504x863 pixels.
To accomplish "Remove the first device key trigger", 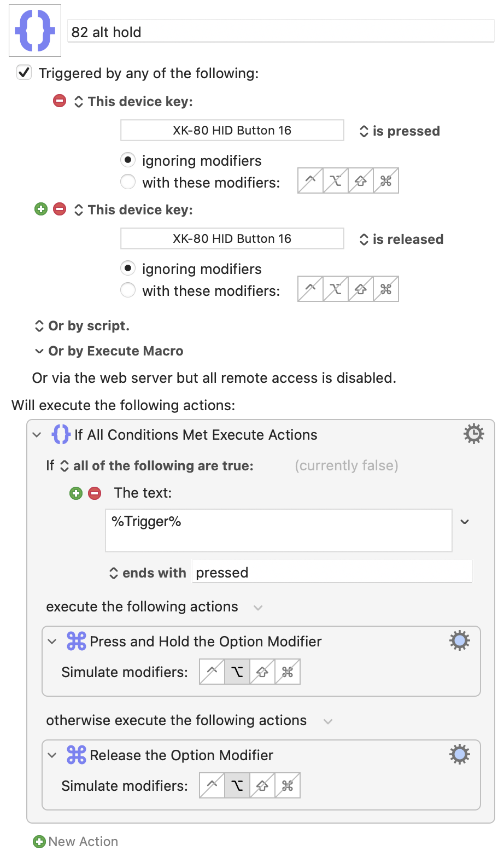I will point(60,101).
